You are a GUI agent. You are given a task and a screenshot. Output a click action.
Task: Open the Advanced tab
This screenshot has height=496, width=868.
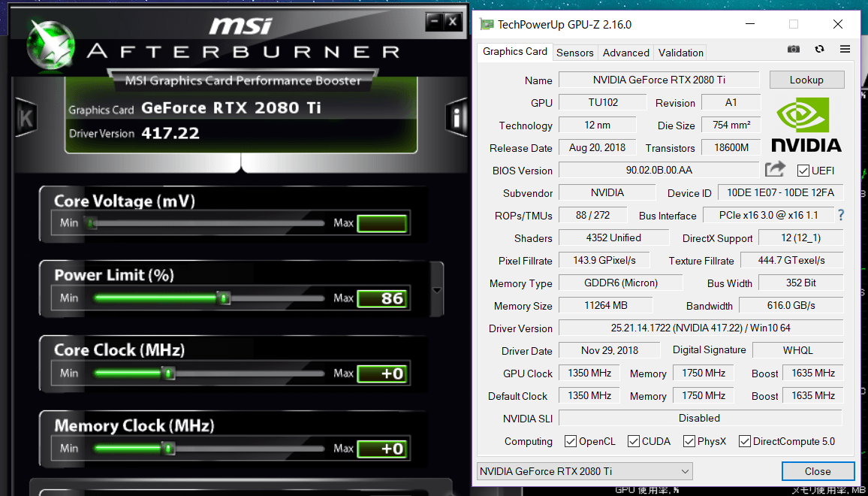[625, 53]
